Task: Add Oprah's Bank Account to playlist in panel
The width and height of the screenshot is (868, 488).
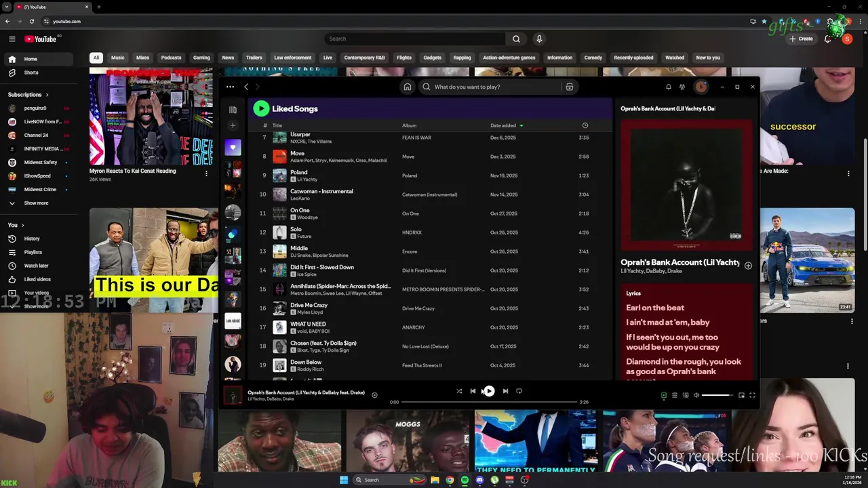Action: [x=748, y=266]
